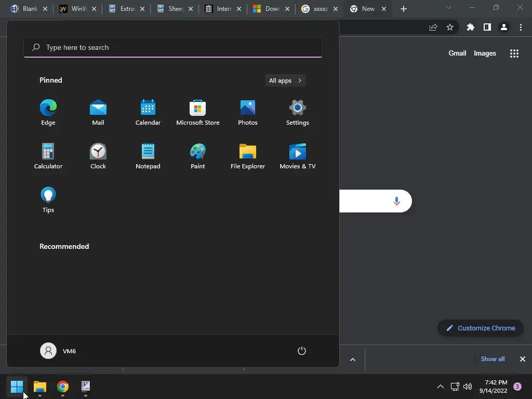Launch Mail from pinned apps
Viewport: 532px width, 399px height.
pyautogui.click(x=98, y=113)
